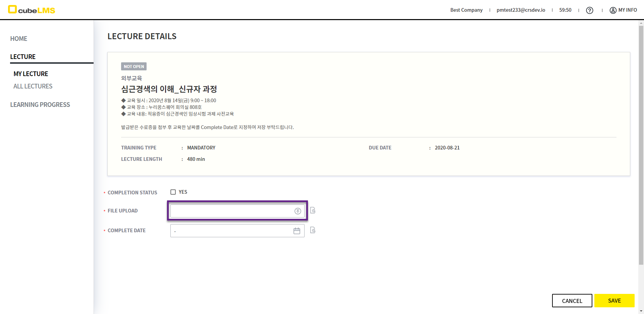
Task: Click the scrollbar down arrow
Action: [641, 311]
